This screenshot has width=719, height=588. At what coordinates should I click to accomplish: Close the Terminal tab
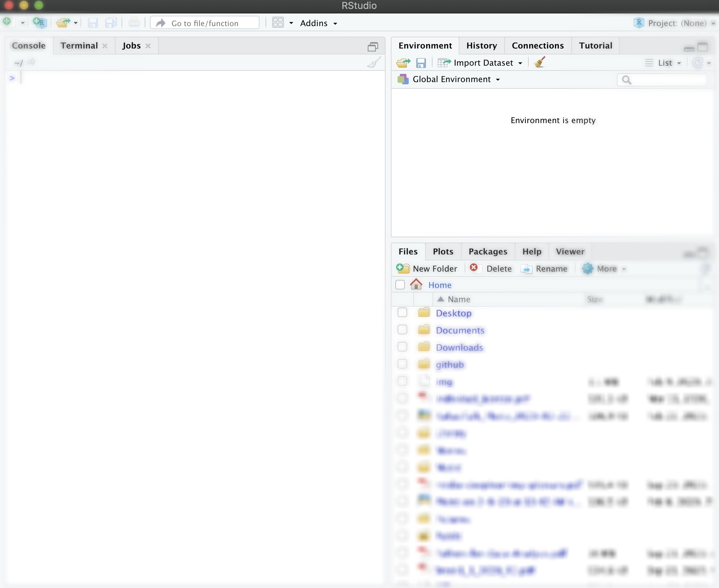(105, 46)
